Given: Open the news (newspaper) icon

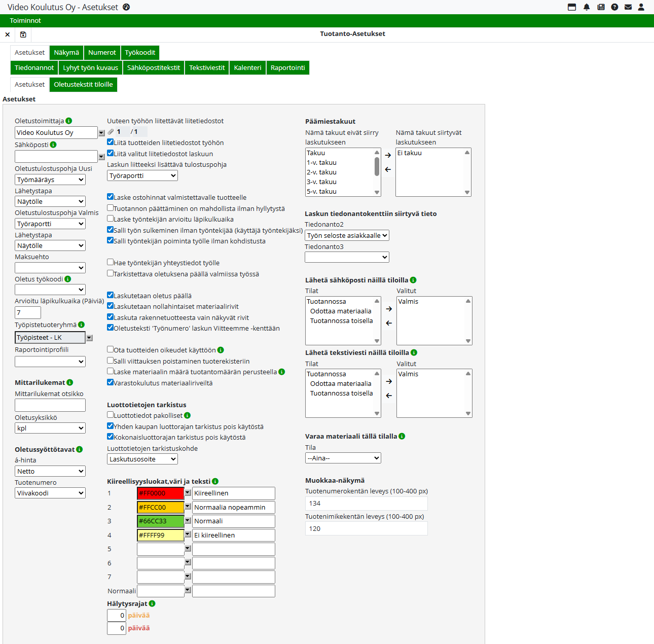Looking at the screenshot, I should 601,7.
